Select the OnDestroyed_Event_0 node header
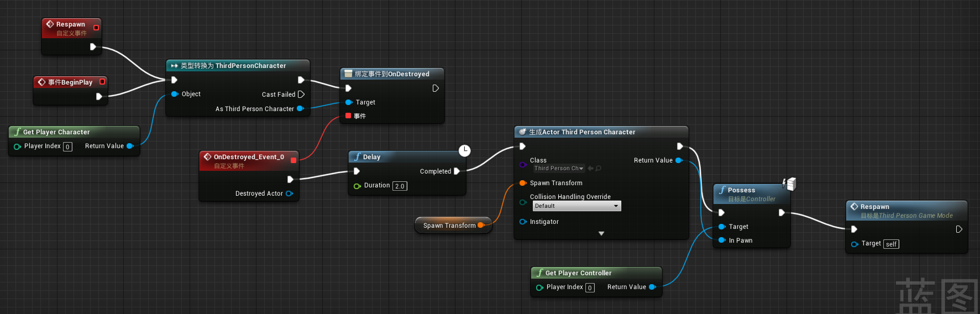The width and height of the screenshot is (980, 314). coord(249,161)
